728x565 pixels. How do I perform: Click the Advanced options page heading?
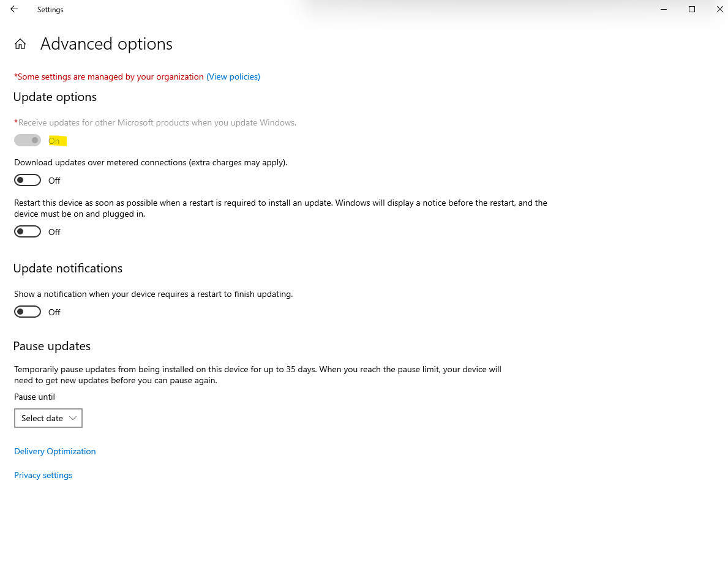pyautogui.click(x=107, y=44)
